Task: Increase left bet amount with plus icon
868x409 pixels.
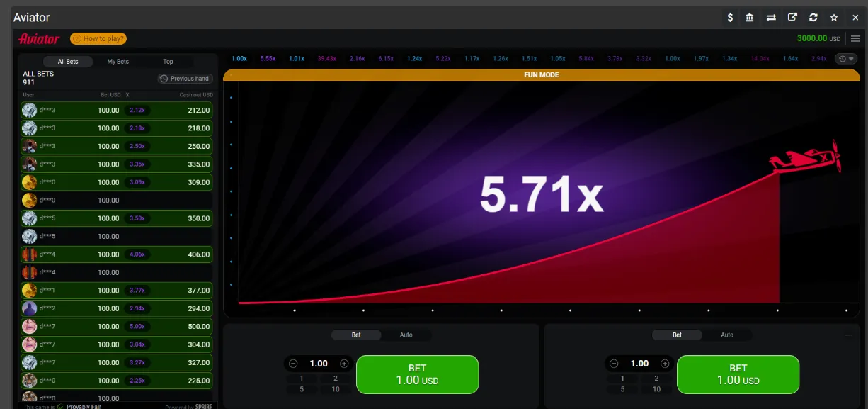Action: click(x=345, y=364)
